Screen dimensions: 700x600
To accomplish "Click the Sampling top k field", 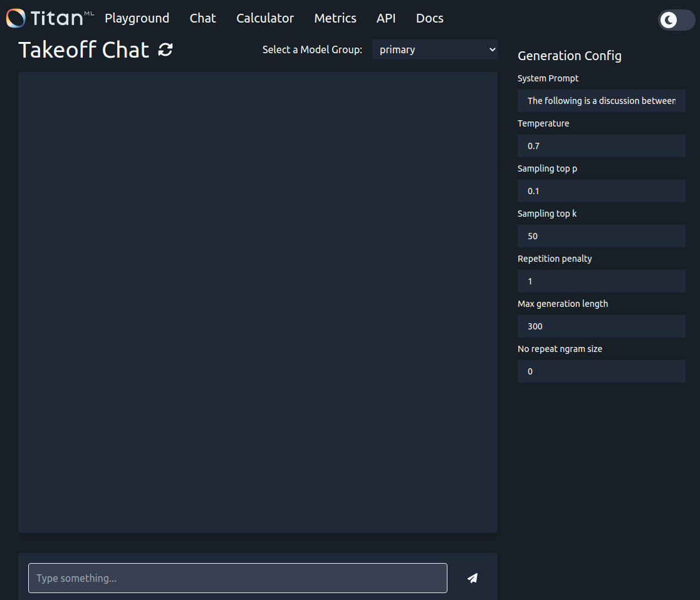I will coord(601,236).
